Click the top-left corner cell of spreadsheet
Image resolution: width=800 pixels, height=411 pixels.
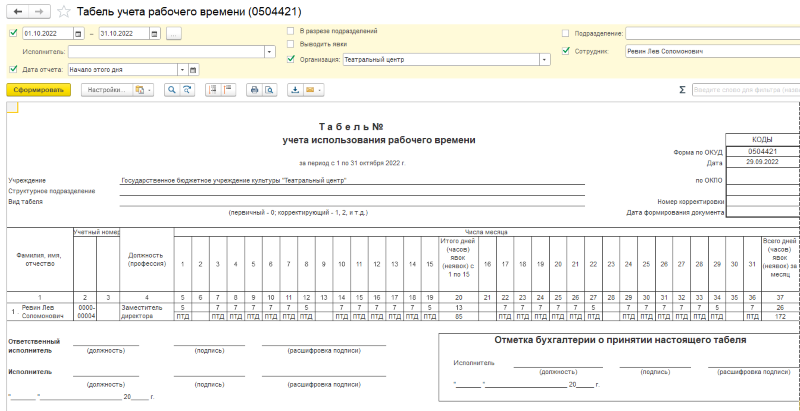click(12, 107)
